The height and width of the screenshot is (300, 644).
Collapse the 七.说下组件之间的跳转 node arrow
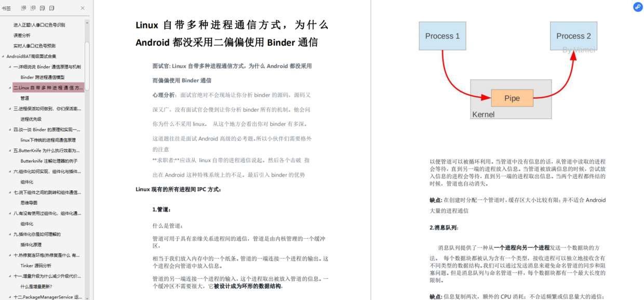10,192
